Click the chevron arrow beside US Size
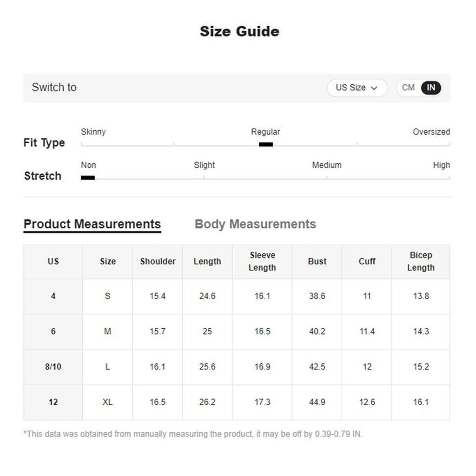 [x=374, y=88]
